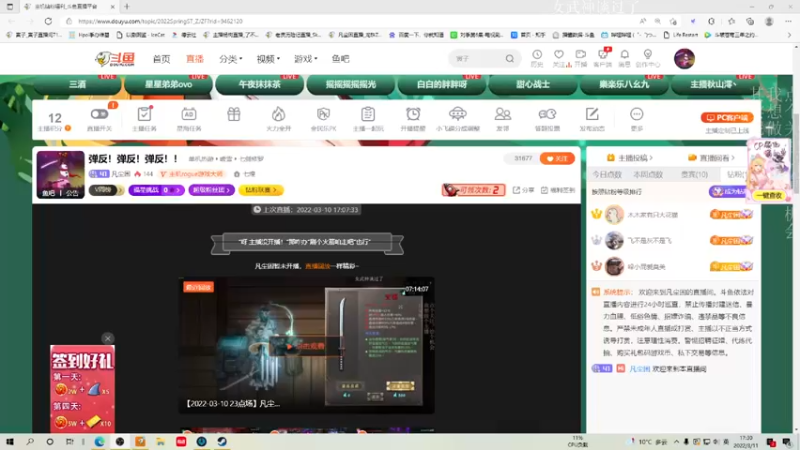Click the 分享 share icon
This screenshot has height=450, width=800.
point(523,190)
